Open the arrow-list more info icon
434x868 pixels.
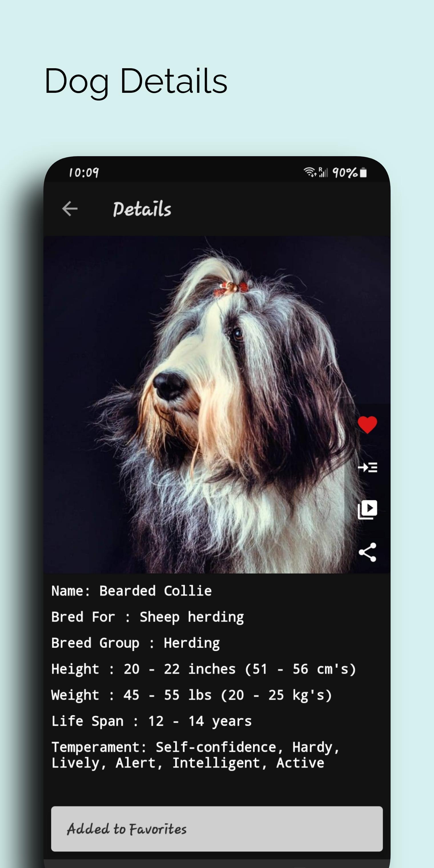tap(367, 467)
